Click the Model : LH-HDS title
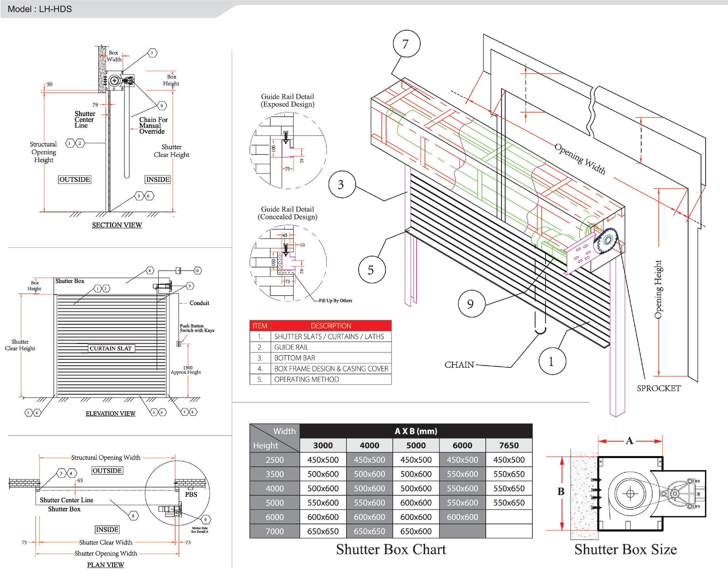The height and width of the screenshot is (576, 728). point(40,9)
